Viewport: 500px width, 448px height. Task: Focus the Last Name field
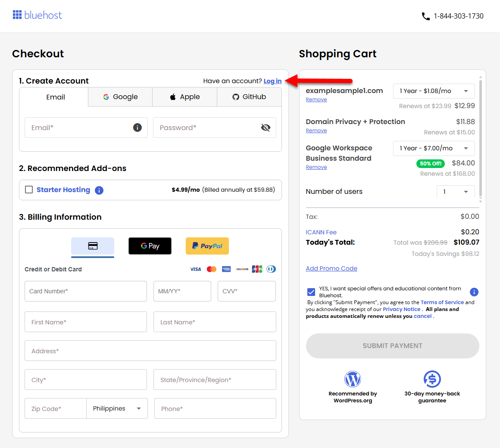point(215,322)
